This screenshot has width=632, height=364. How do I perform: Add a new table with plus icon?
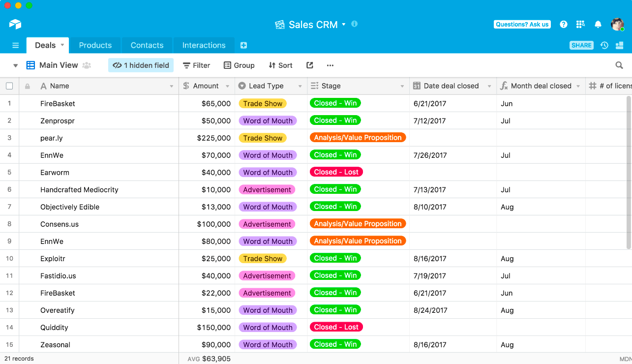click(243, 45)
